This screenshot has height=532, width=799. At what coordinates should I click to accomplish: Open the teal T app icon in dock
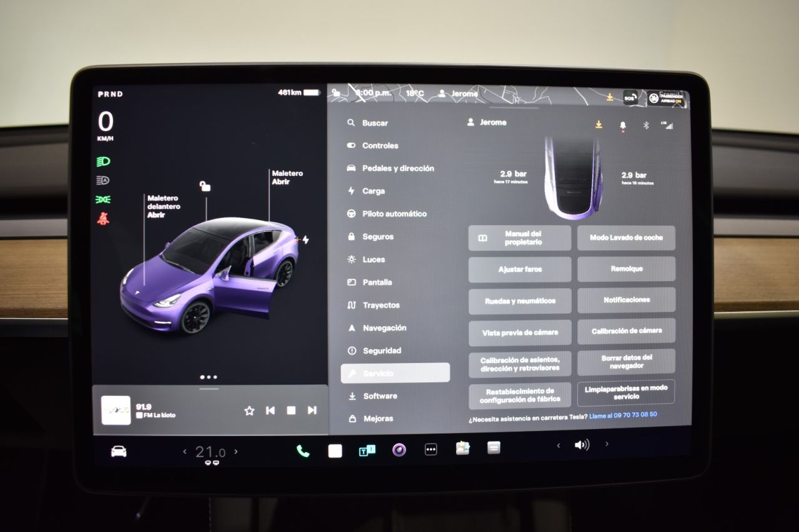(367, 450)
